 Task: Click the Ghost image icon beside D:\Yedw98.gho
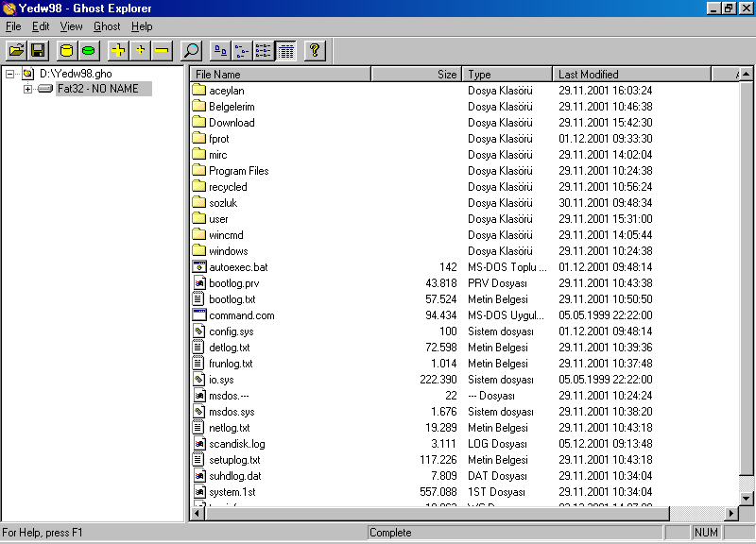[28, 74]
